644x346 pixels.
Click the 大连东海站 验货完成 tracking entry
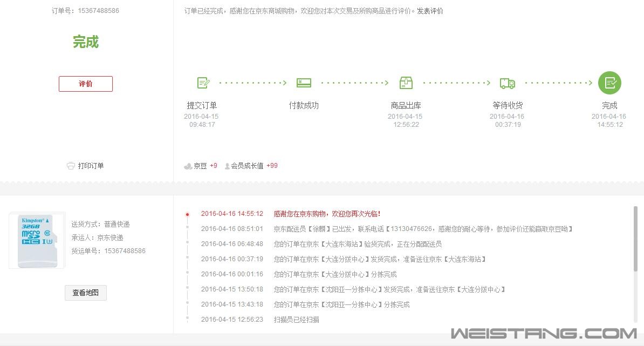[358, 244]
